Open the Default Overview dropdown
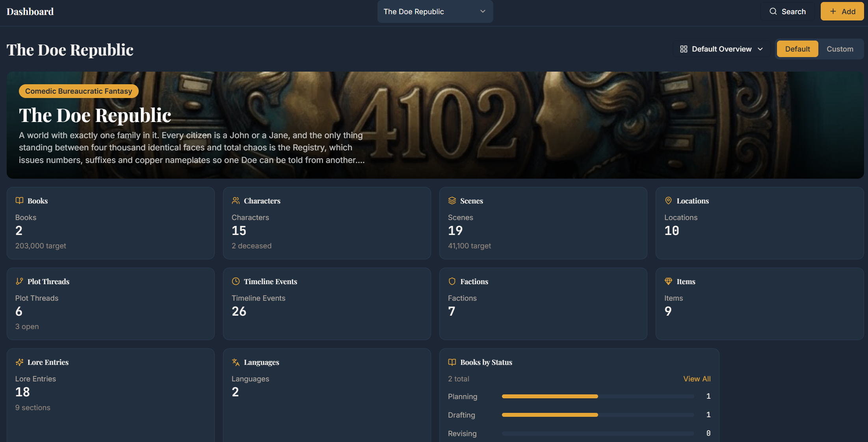The width and height of the screenshot is (868, 442). click(x=721, y=49)
